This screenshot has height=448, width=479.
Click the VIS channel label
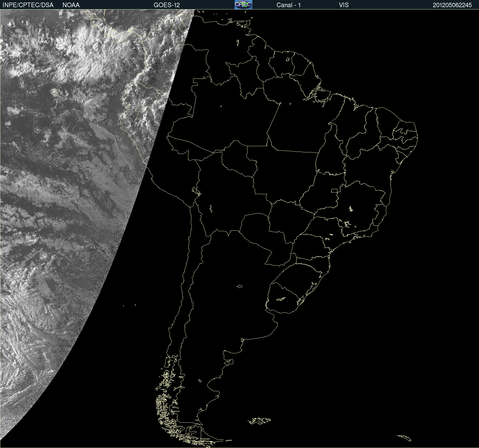[344, 5]
